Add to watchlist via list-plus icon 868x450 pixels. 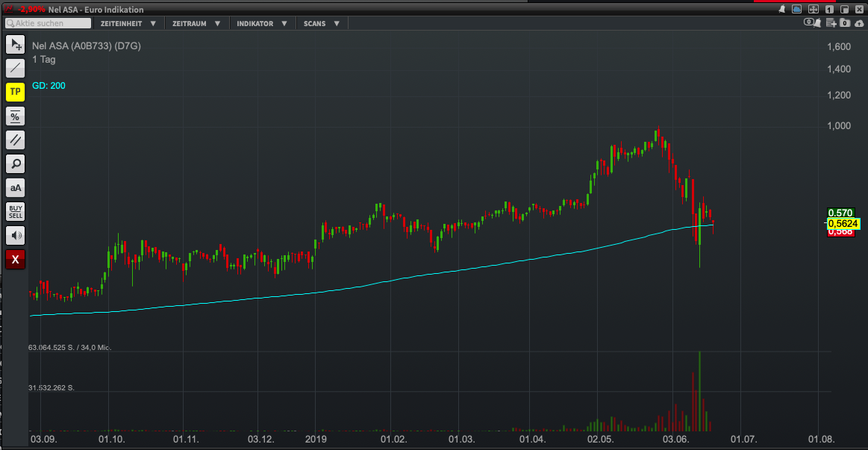pos(831,22)
